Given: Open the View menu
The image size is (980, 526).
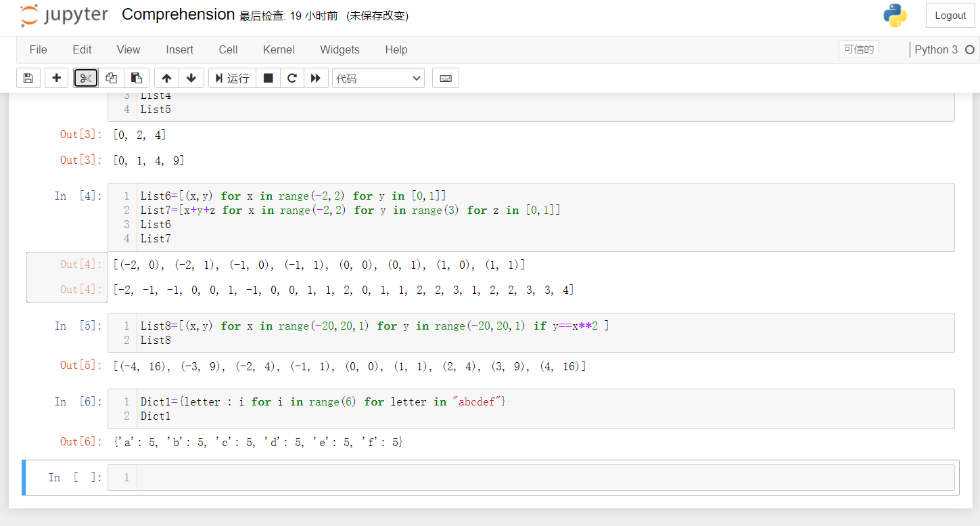Looking at the screenshot, I should (129, 49).
